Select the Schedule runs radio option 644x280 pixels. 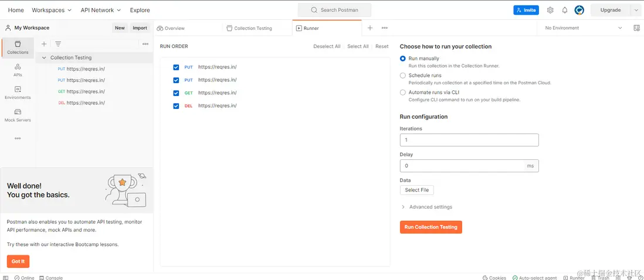tap(403, 76)
